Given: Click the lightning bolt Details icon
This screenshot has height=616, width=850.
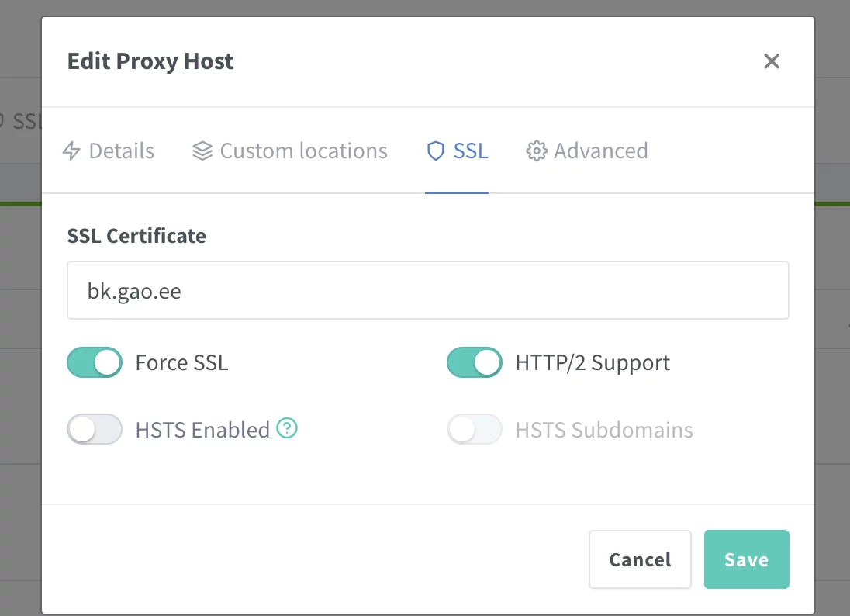Looking at the screenshot, I should [71, 151].
